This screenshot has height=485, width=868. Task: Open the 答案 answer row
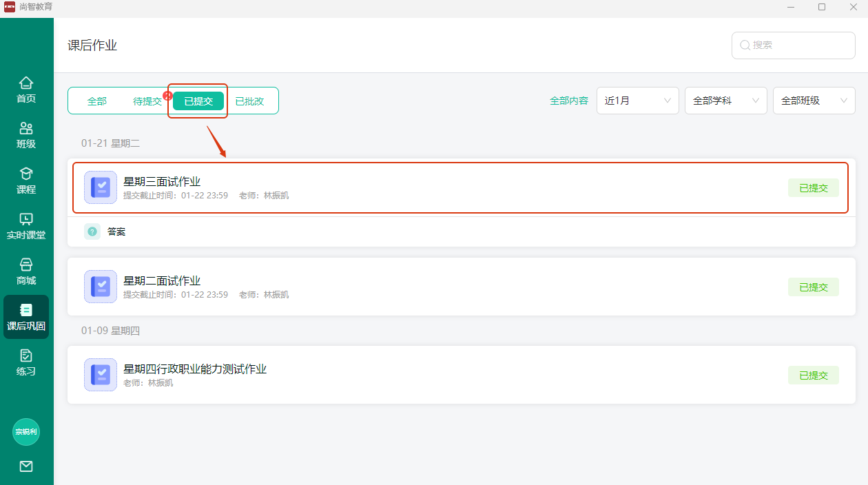(x=116, y=232)
